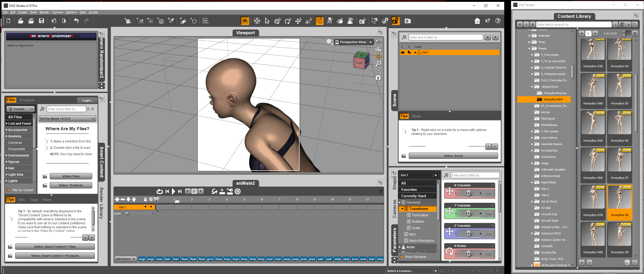Image resolution: width=644 pixels, height=274 pixels.
Task: Click the Render camera icon in toolbar
Action: click(x=407, y=21)
